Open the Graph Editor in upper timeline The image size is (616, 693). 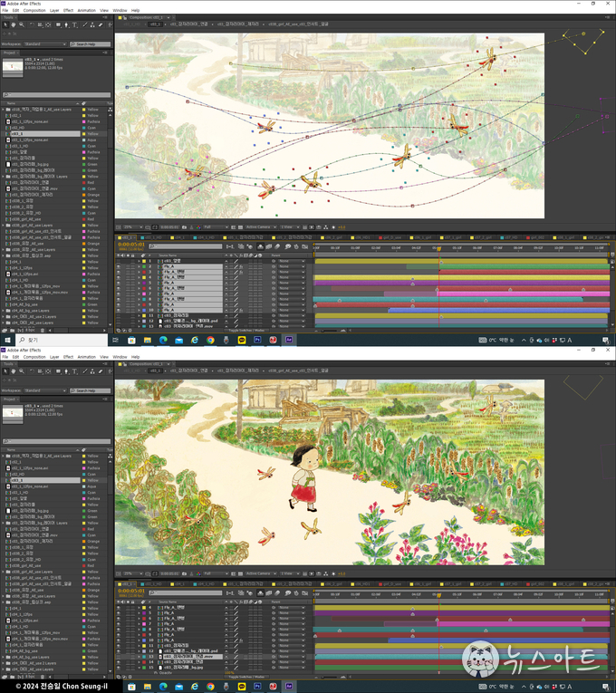pos(305,246)
